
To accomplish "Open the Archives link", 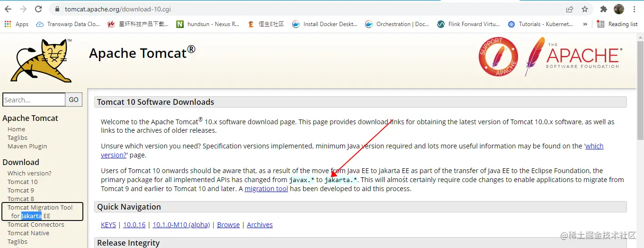I will tap(259, 225).
